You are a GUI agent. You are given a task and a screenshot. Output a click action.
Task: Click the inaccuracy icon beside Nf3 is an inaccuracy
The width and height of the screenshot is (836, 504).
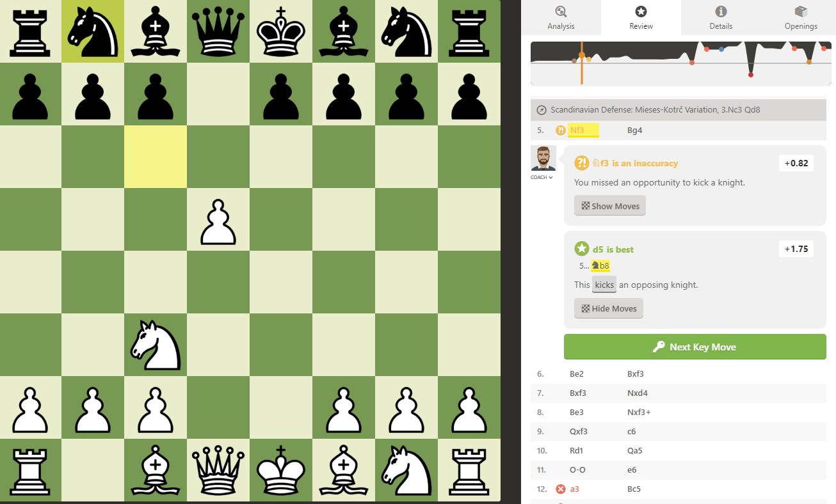pos(581,163)
